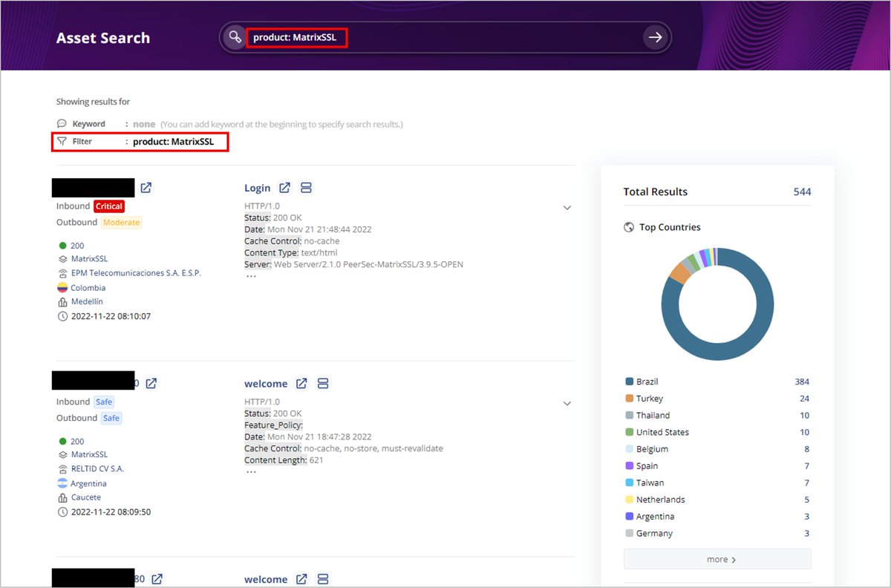Select EPM Telecomunicaciones S.A. E.S.P. link

[x=136, y=273]
